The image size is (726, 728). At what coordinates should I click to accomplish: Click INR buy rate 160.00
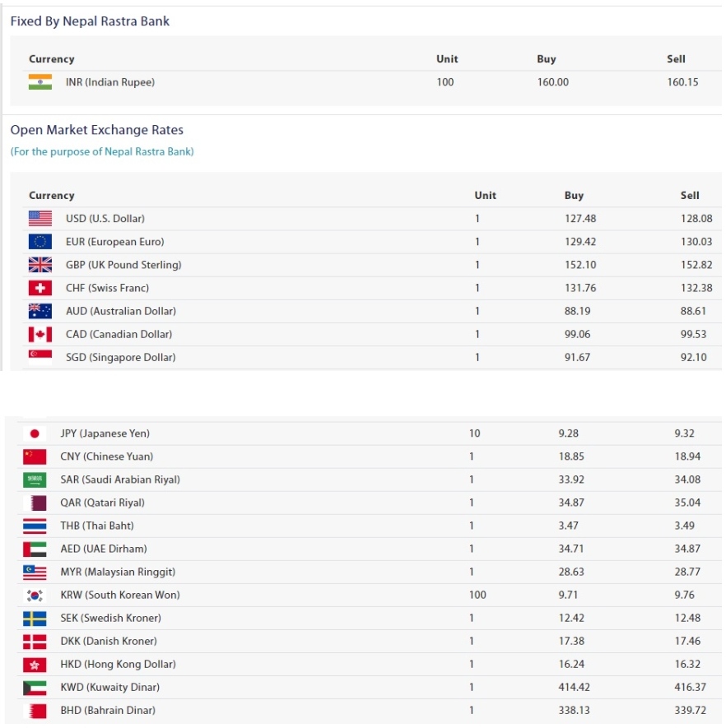click(553, 82)
